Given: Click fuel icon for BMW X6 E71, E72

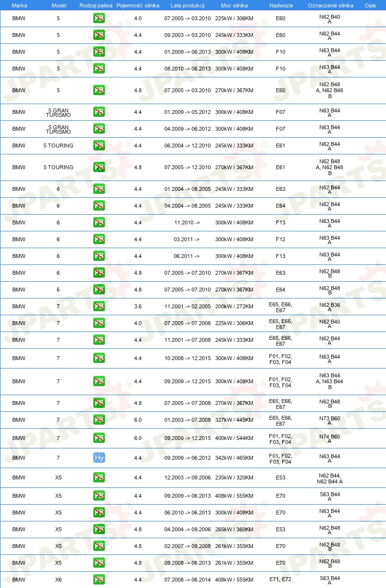Looking at the screenshot, I should (99, 580).
